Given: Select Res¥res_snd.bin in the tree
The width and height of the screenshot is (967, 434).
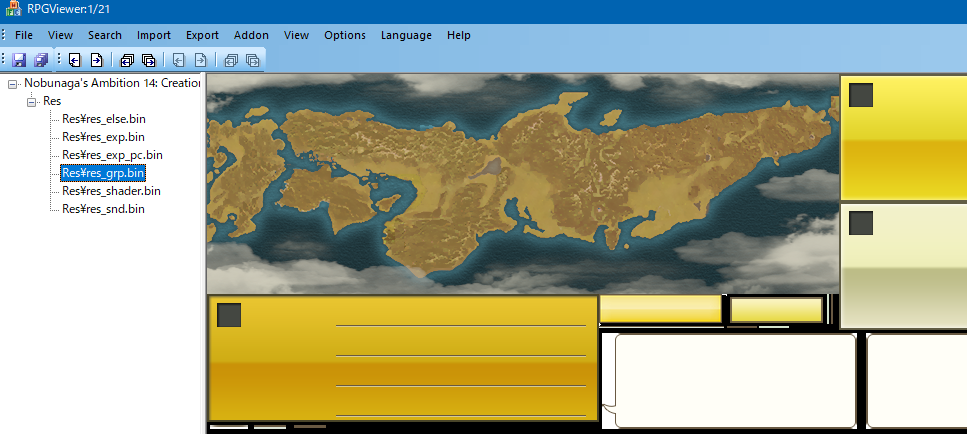Looking at the screenshot, I should pyautogui.click(x=103, y=209).
